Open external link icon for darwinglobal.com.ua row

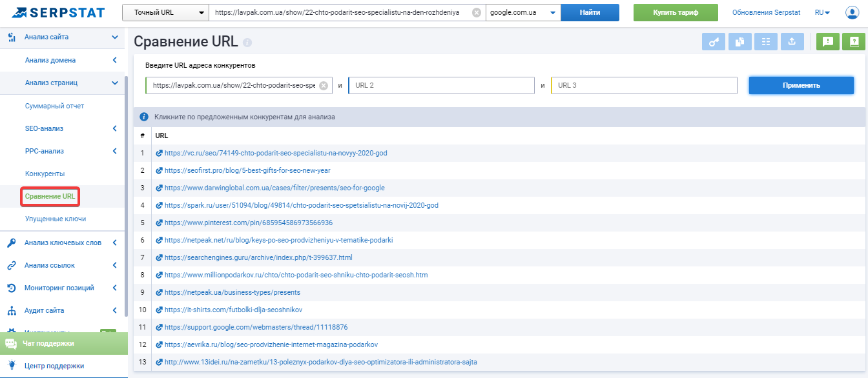[160, 188]
